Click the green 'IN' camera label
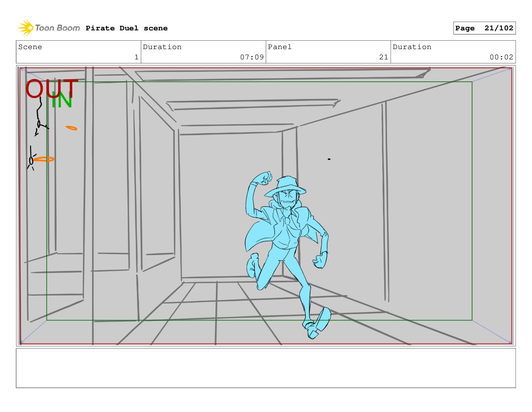This screenshot has width=532, height=412. click(61, 100)
